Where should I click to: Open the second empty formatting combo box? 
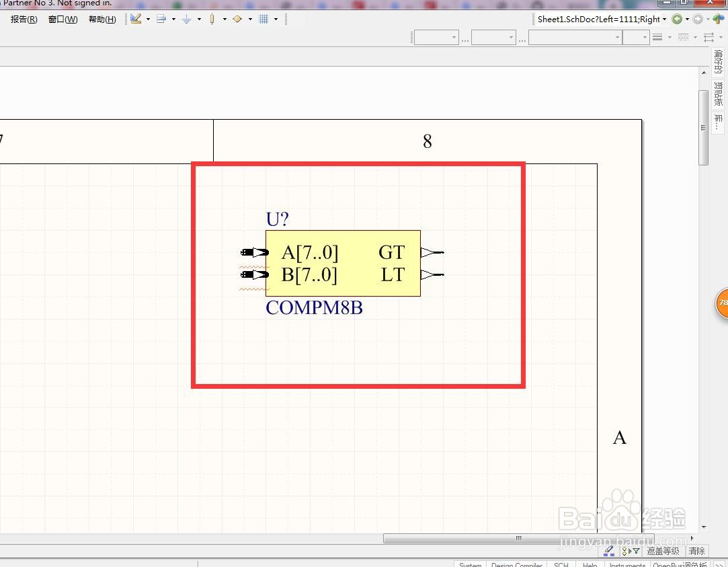[x=493, y=37]
